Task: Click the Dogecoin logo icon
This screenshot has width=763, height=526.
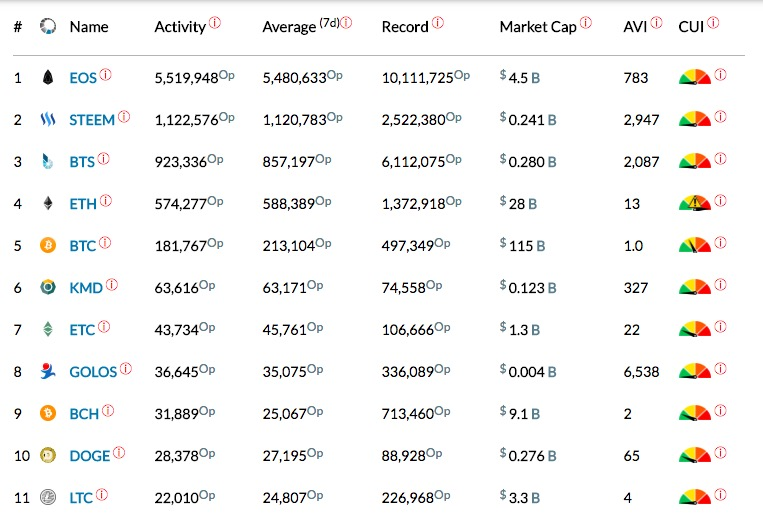Action: [47, 456]
